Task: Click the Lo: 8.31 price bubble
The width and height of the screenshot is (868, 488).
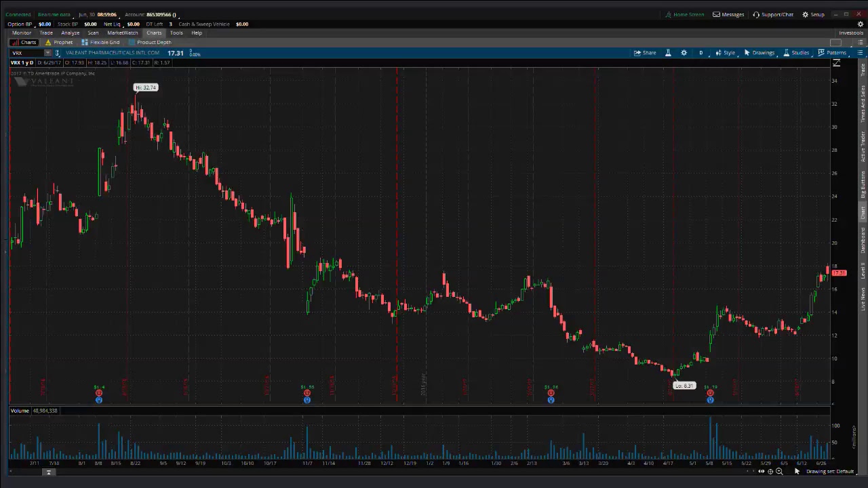Action: 684,386
